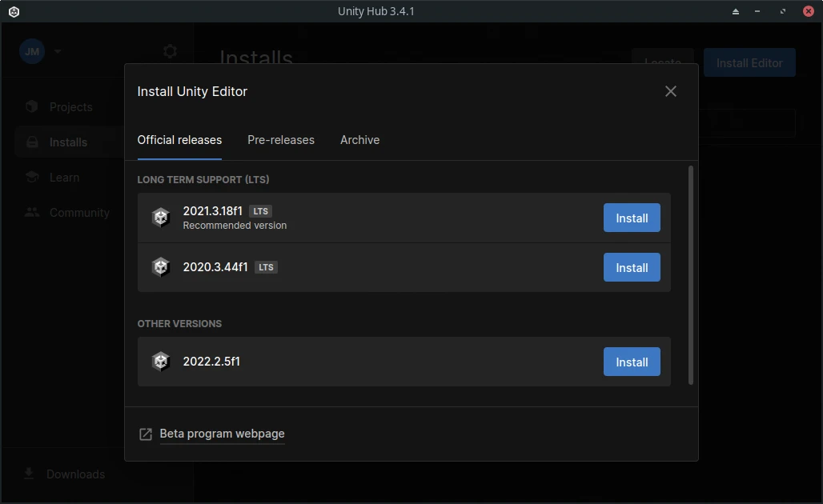This screenshot has height=504, width=823.
Task: Install Unity 2022.2.5f1
Action: [632, 362]
